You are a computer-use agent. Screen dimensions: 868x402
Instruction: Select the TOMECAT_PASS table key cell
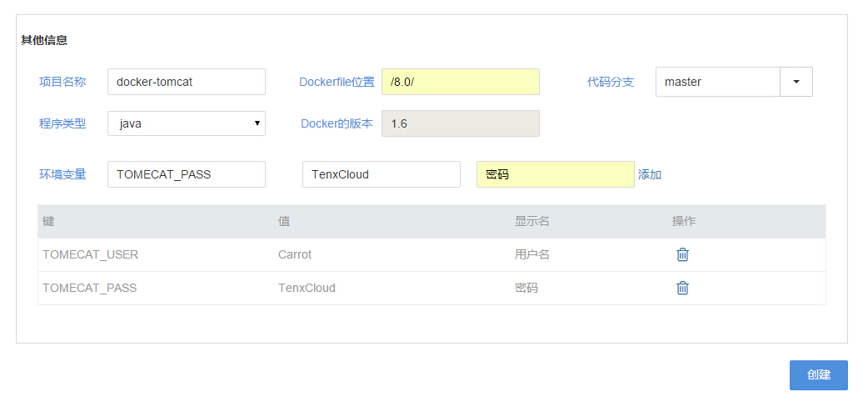coord(90,288)
